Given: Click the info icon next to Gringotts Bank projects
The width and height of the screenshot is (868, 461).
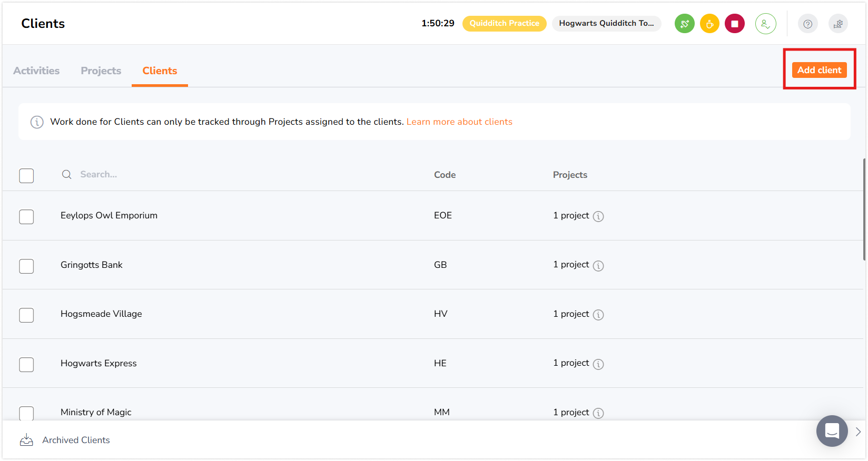Looking at the screenshot, I should click(598, 266).
